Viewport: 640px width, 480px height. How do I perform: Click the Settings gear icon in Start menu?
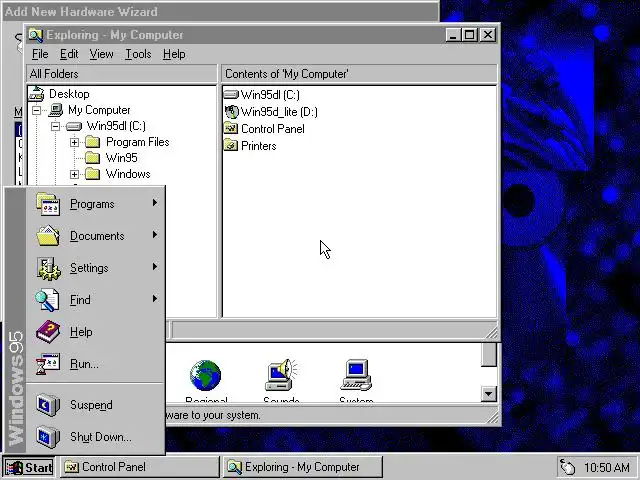pos(48,268)
